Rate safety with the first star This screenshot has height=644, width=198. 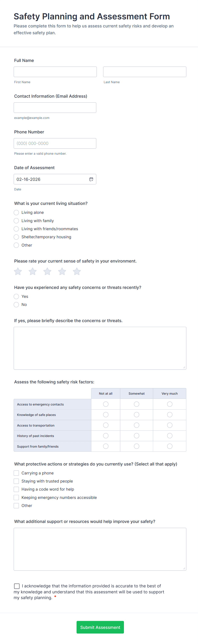[18, 271]
